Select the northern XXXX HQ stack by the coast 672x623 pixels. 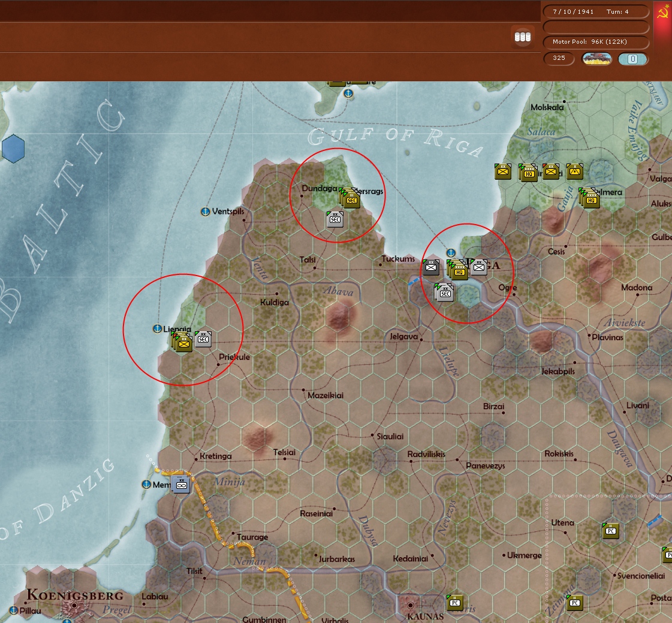(528, 173)
